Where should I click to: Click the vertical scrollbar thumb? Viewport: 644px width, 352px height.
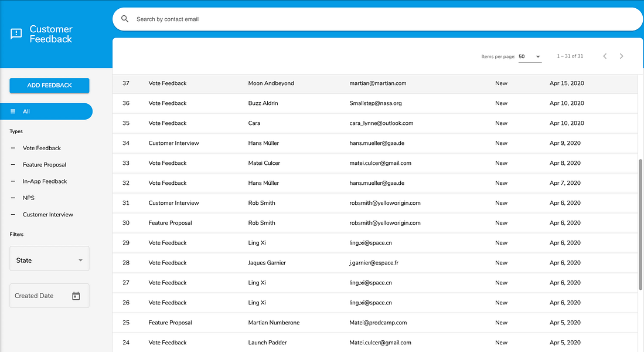tap(640, 225)
